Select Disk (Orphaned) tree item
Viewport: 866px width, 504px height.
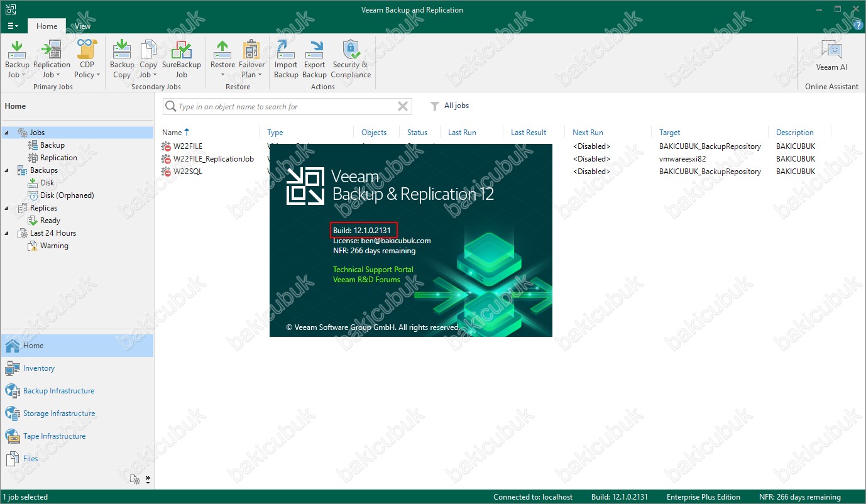click(x=67, y=195)
